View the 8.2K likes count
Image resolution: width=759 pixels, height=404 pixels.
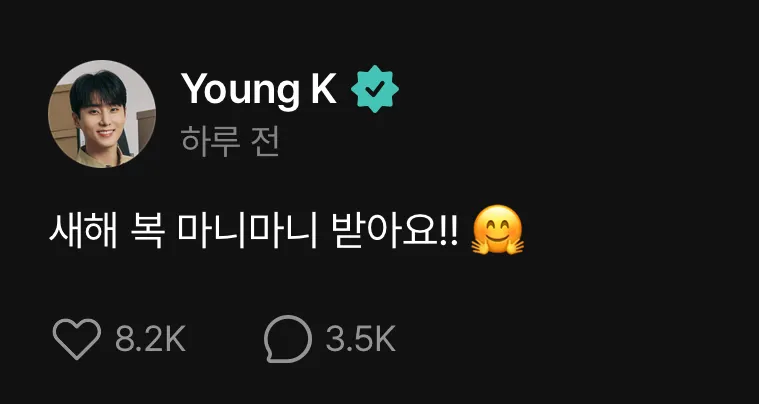[x=151, y=339]
